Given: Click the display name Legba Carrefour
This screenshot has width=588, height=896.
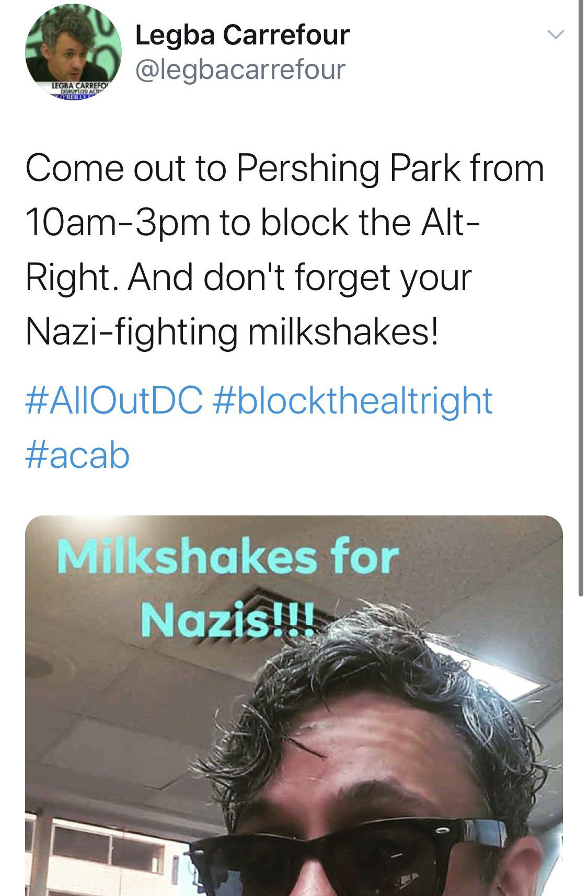Looking at the screenshot, I should tap(242, 35).
